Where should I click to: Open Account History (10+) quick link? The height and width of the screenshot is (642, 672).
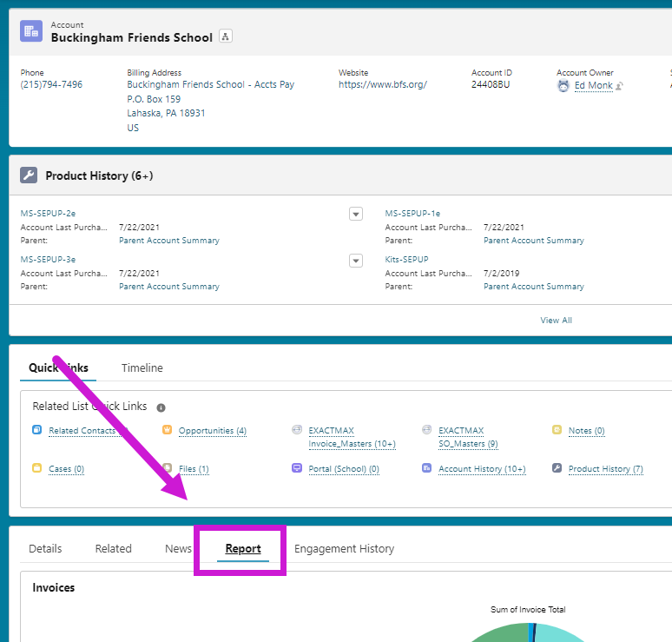[x=482, y=469]
